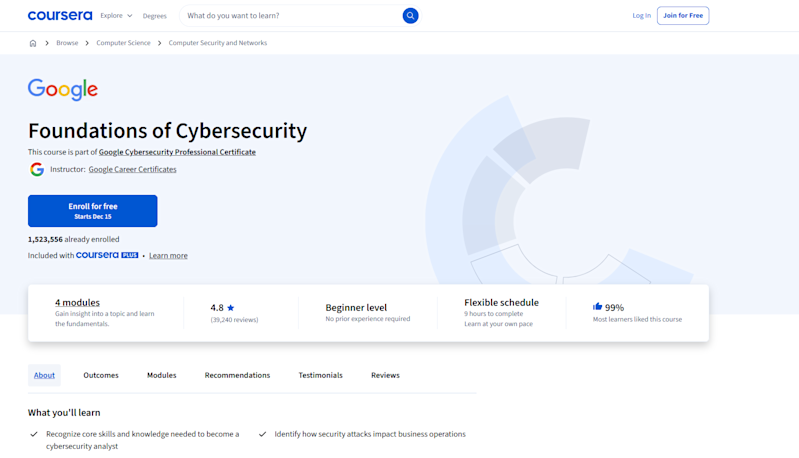The width and height of the screenshot is (799, 458).
Task: Open the Computer Science breadcrumb
Action: tap(123, 43)
